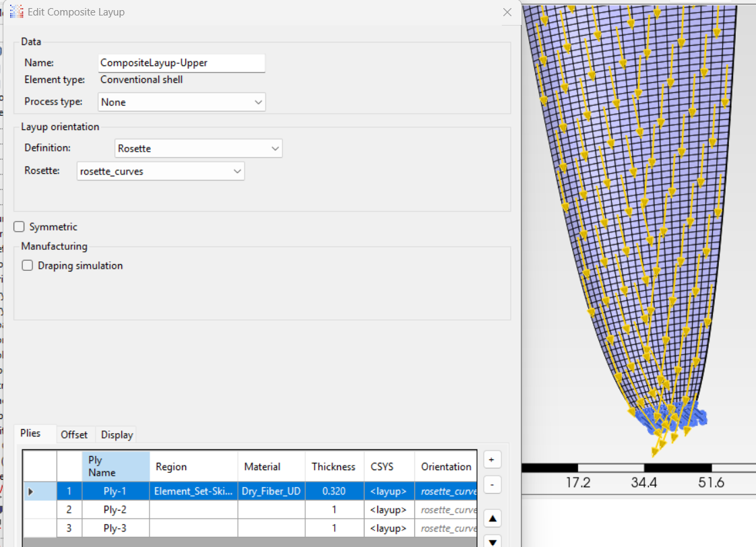Click the remove ply minus button

(492, 484)
